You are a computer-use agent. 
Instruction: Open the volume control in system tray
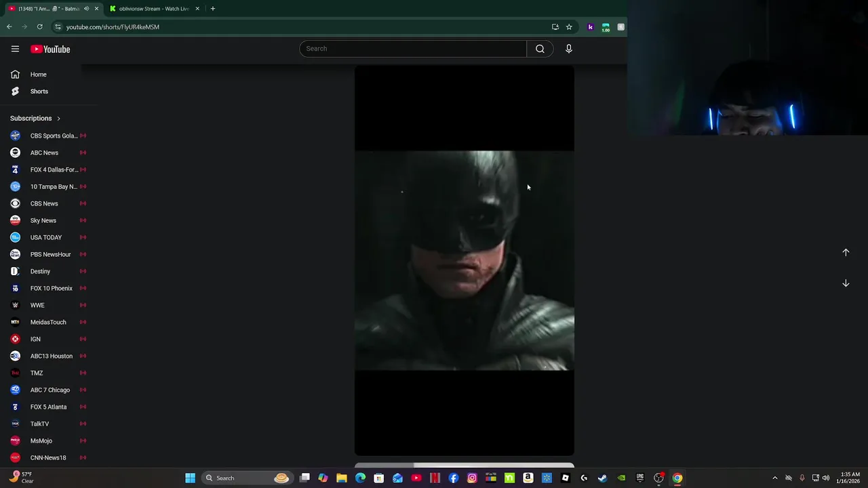pyautogui.click(x=826, y=478)
